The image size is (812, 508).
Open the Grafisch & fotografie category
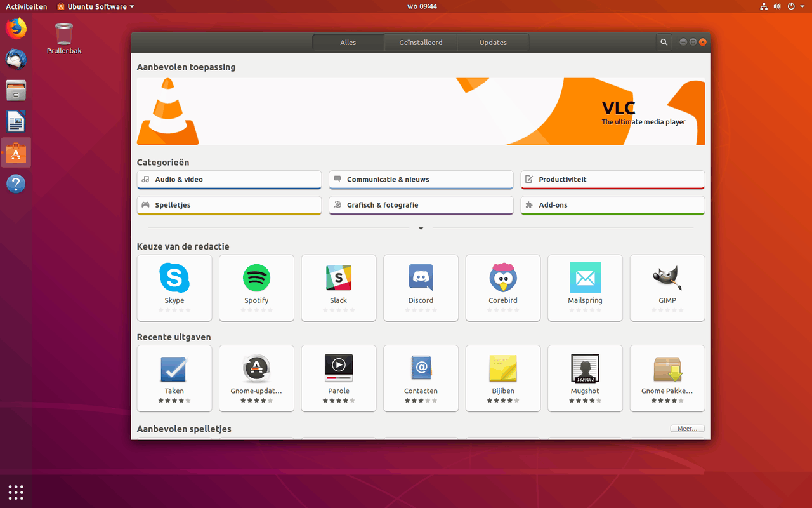pos(421,206)
